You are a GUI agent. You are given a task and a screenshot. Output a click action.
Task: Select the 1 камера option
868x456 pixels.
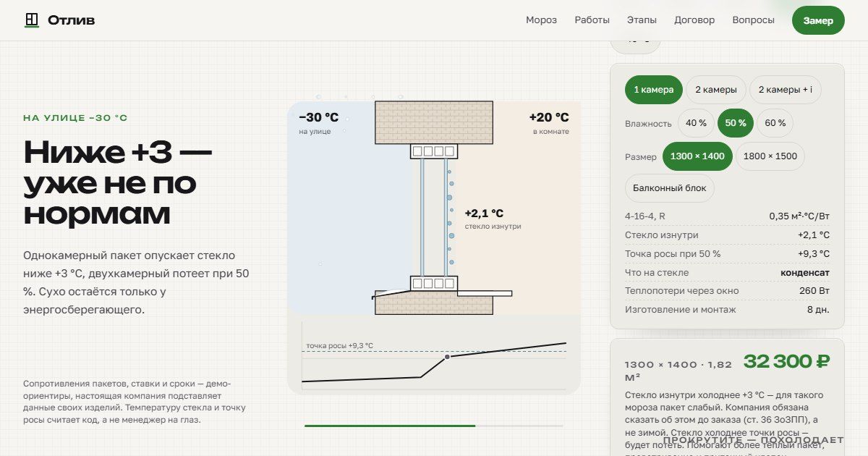click(654, 90)
